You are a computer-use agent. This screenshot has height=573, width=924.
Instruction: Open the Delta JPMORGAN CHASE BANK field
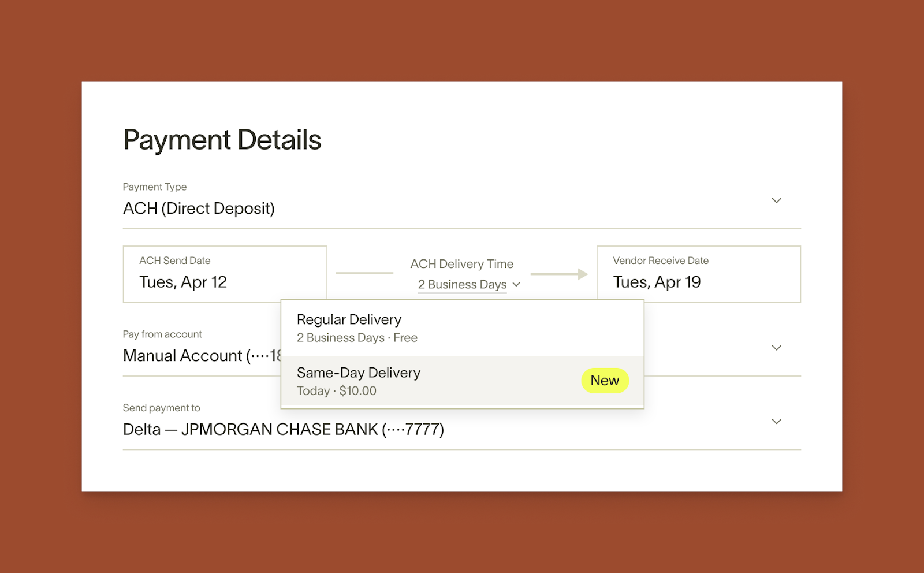coord(283,430)
